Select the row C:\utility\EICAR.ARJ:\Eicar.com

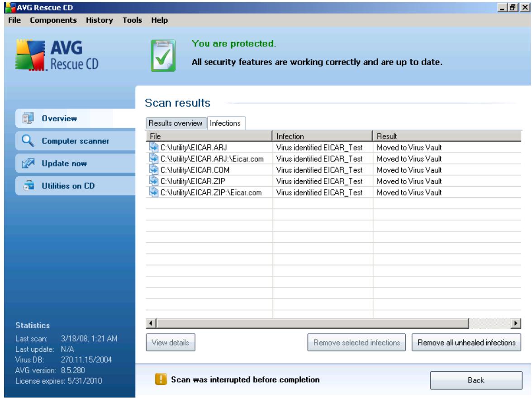click(x=333, y=158)
